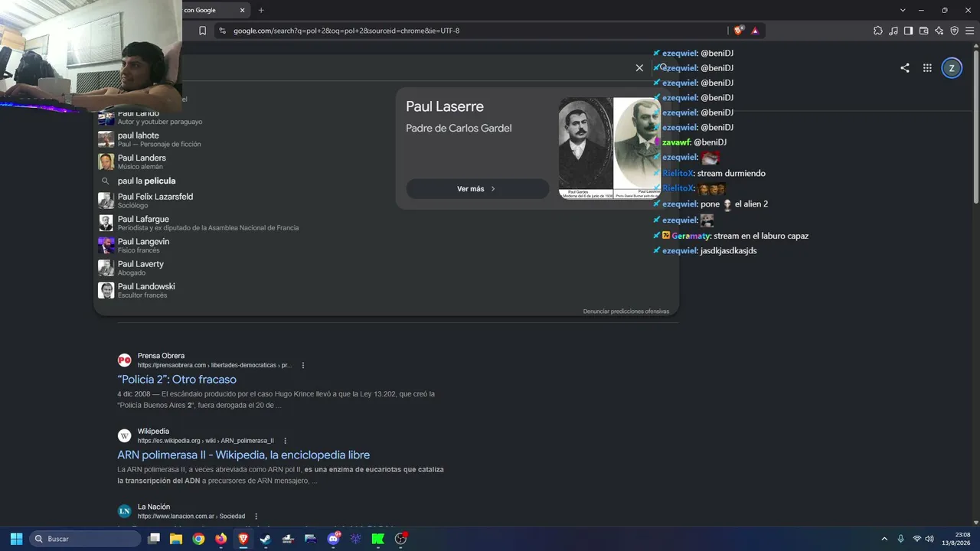Bookmark this page with the bookmark icon
The image size is (980, 551).
202,31
